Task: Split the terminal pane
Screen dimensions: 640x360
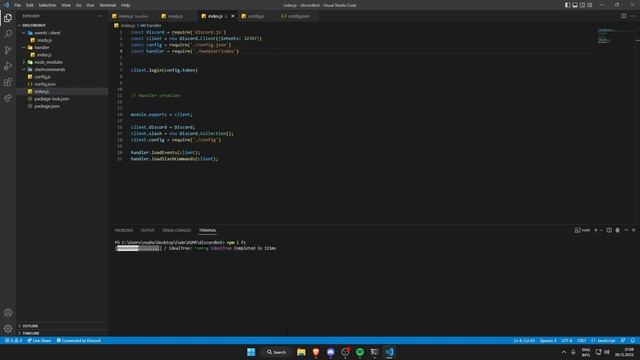Action: click(609, 230)
